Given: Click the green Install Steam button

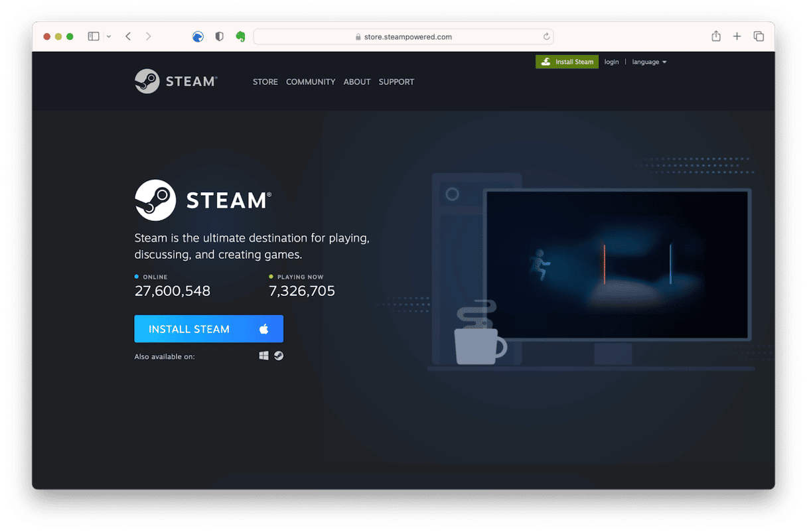Looking at the screenshot, I should (567, 62).
